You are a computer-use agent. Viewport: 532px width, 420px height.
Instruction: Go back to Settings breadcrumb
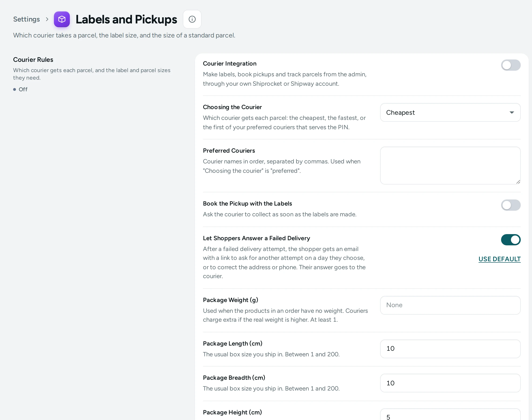pyautogui.click(x=26, y=19)
